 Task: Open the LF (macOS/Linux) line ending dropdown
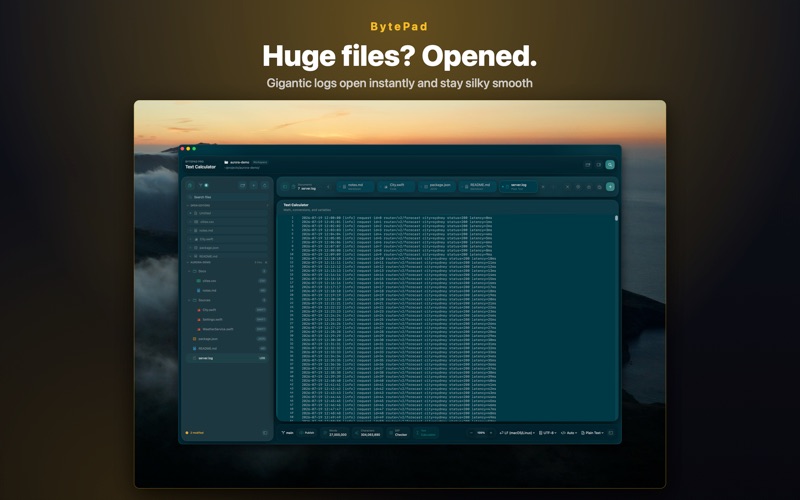tap(516, 433)
